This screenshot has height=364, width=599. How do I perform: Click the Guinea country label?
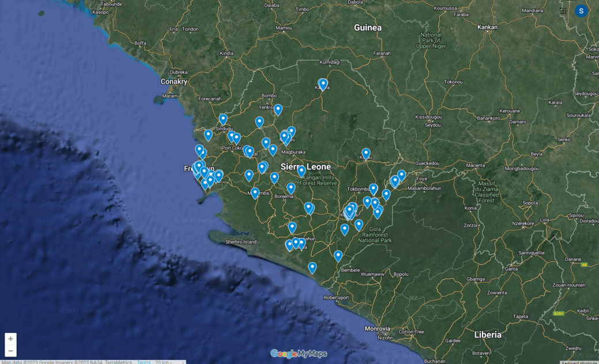click(x=367, y=28)
